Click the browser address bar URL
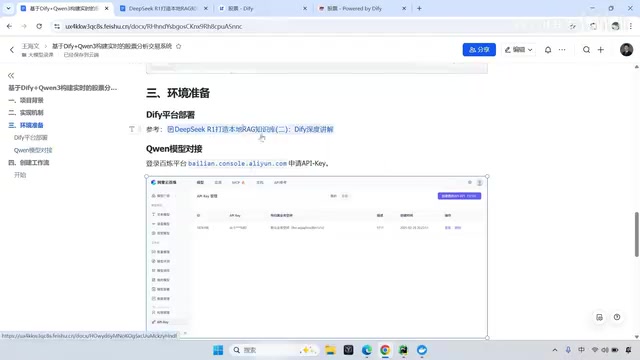640x360 pixels. click(x=153, y=26)
